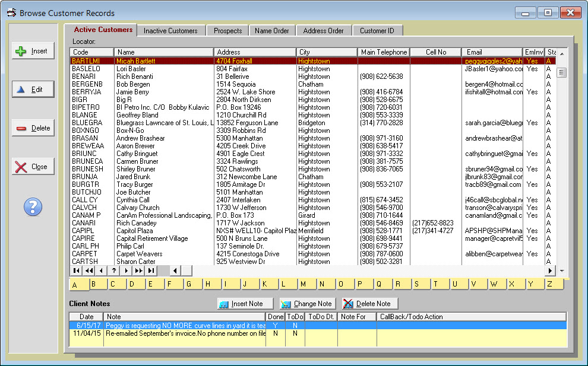Click the customer list vertical scroll thumb
This screenshot has width=588, height=366.
561,72
